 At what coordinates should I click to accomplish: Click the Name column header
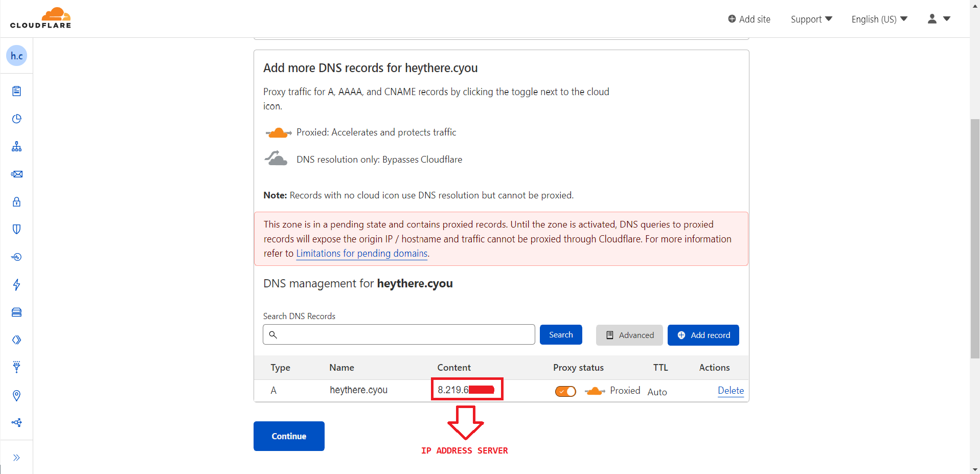pos(341,368)
